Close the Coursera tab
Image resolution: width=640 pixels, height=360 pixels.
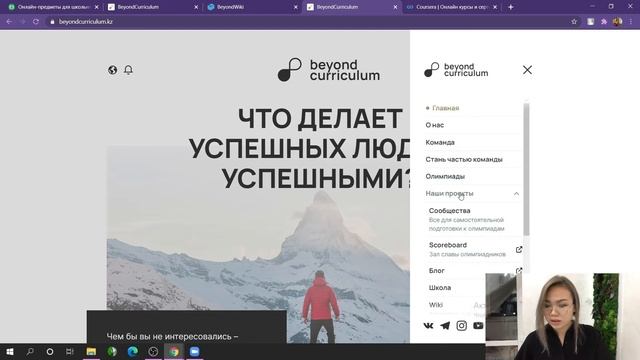click(495, 7)
